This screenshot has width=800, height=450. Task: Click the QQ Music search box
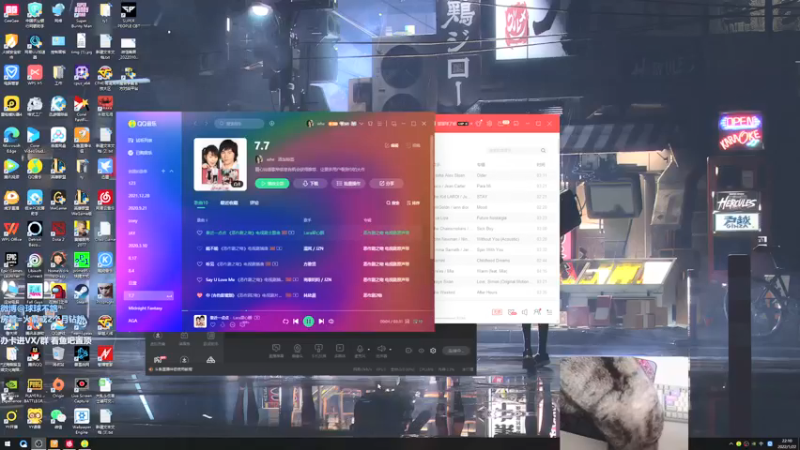239,123
